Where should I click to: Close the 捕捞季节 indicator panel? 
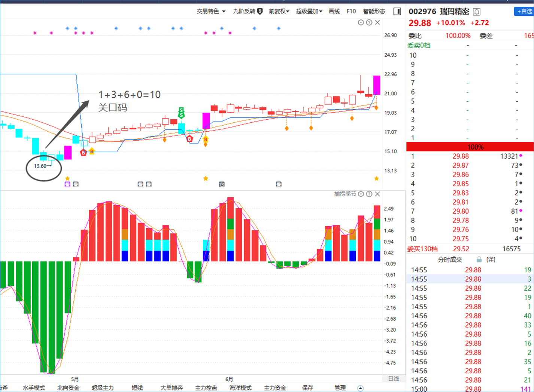click(377, 194)
